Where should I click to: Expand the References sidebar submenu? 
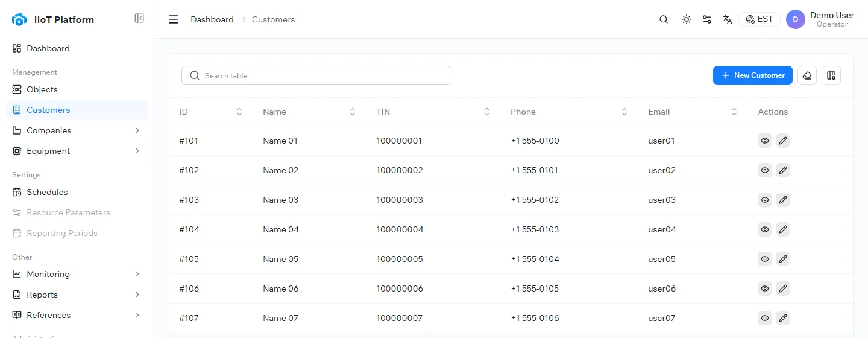(x=77, y=315)
